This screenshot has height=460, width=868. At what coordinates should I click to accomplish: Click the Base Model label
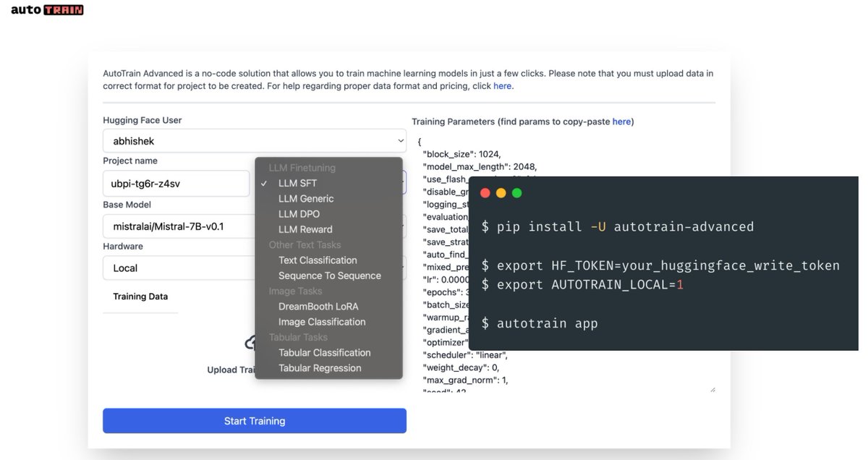[x=127, y=205]
